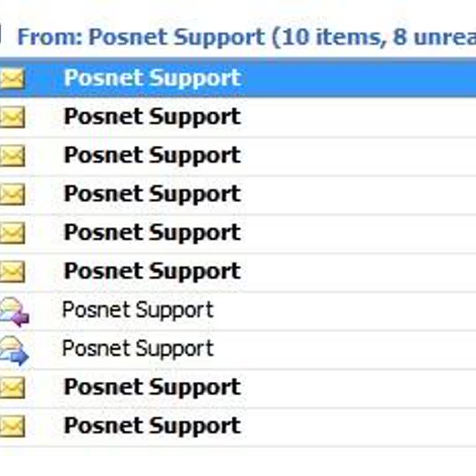Select the second Posnet Support unread message
The width and height of the screenshot is (476, 476).
coord(152,117)
